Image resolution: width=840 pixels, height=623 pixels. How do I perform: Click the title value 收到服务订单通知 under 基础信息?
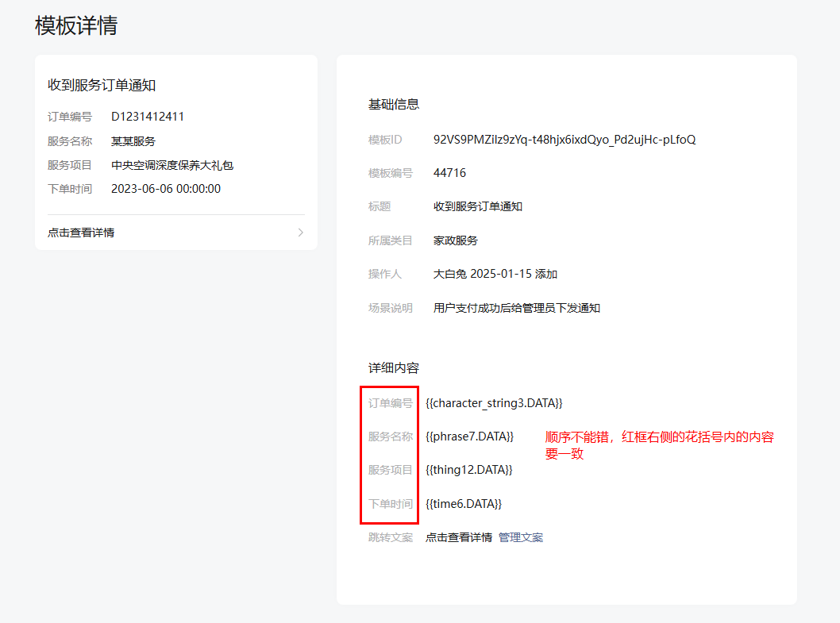(478, 207)
